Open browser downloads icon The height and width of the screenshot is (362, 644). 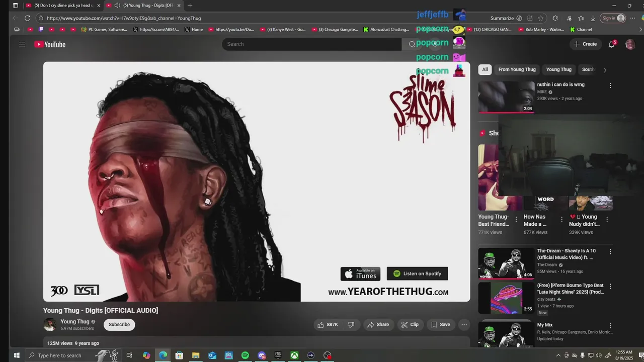[593, 18]
